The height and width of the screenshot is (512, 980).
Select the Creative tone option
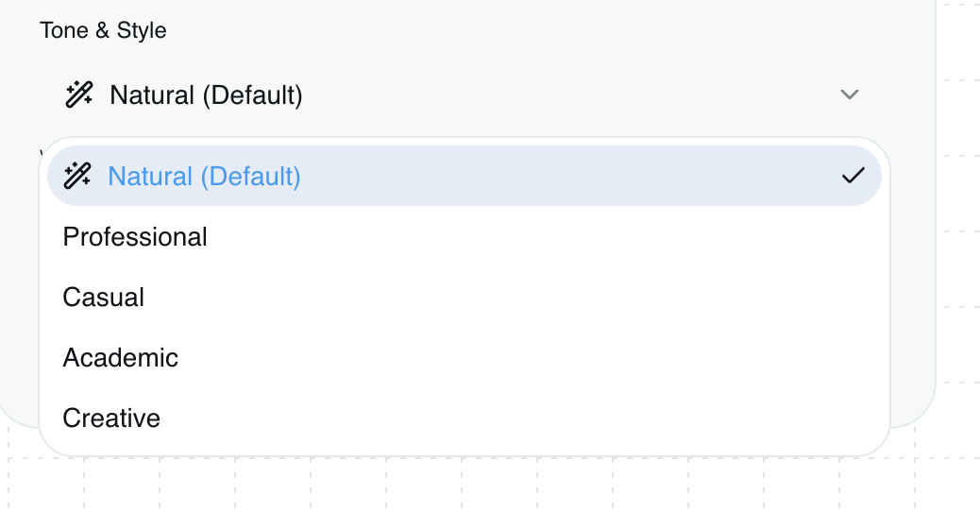coord(111,418)
